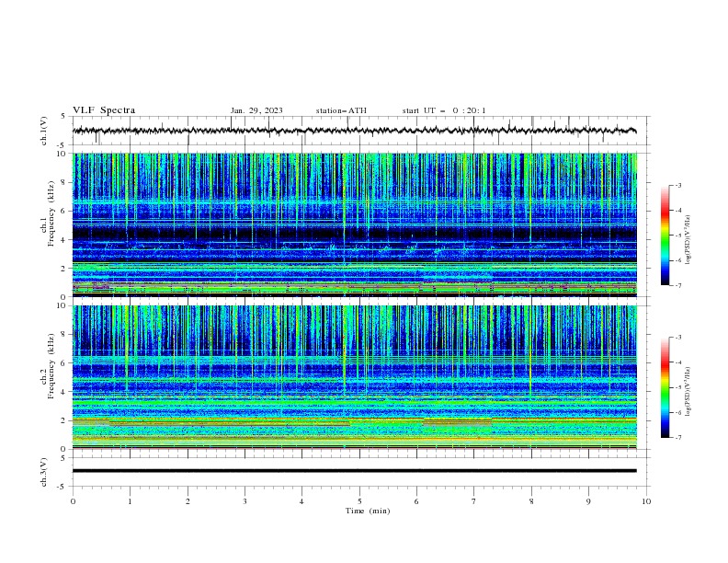Image resolution: width=728 pixels, height=563 pixels.
Task: Click time axis tick label "7"
Action: tap(474, 501)
